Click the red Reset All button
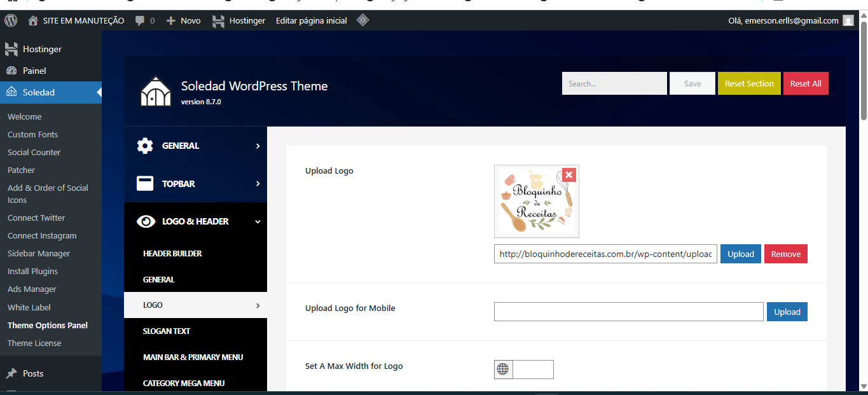The width and height of the screenshot is (868, 395). pos(806,83)
